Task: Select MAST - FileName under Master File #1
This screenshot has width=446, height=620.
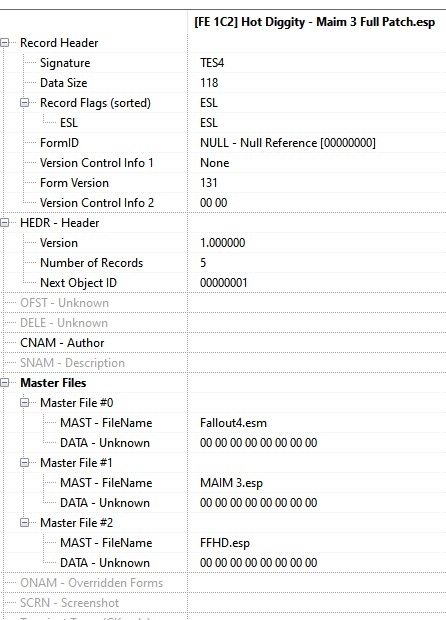Action: 106,483
